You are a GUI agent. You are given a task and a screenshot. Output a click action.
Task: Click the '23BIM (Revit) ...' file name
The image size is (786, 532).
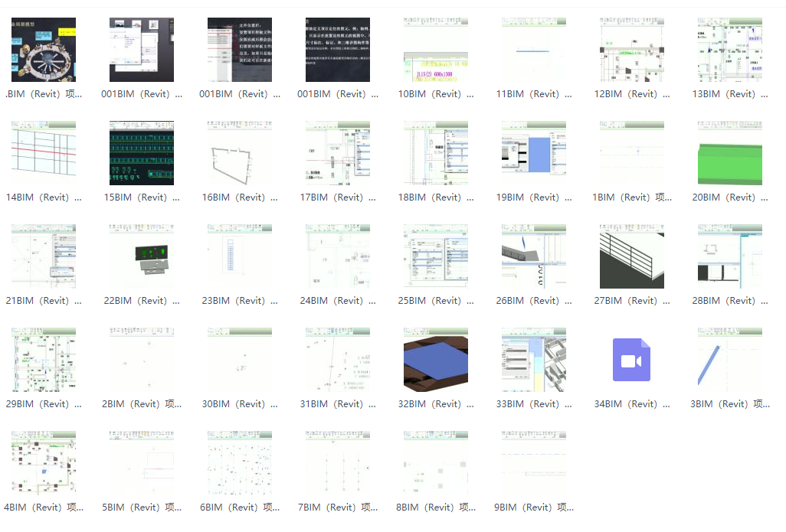click(x=240, y=301)
